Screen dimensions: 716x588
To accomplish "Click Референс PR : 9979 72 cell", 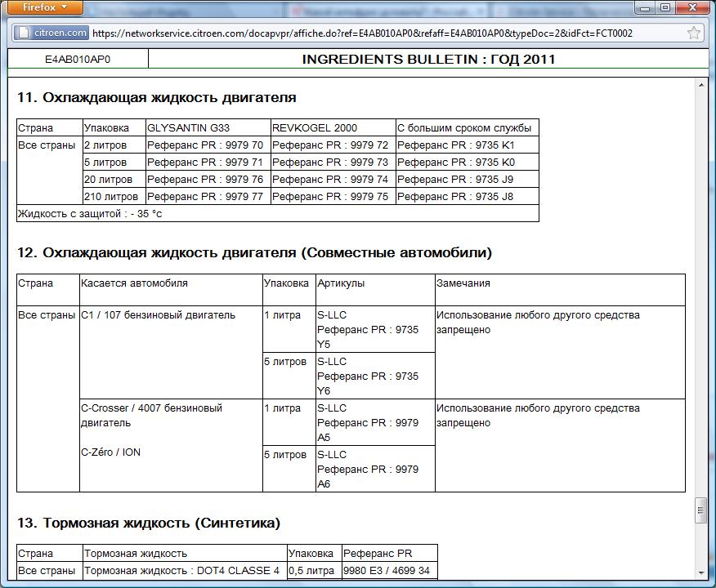I will tap(333, 145).
